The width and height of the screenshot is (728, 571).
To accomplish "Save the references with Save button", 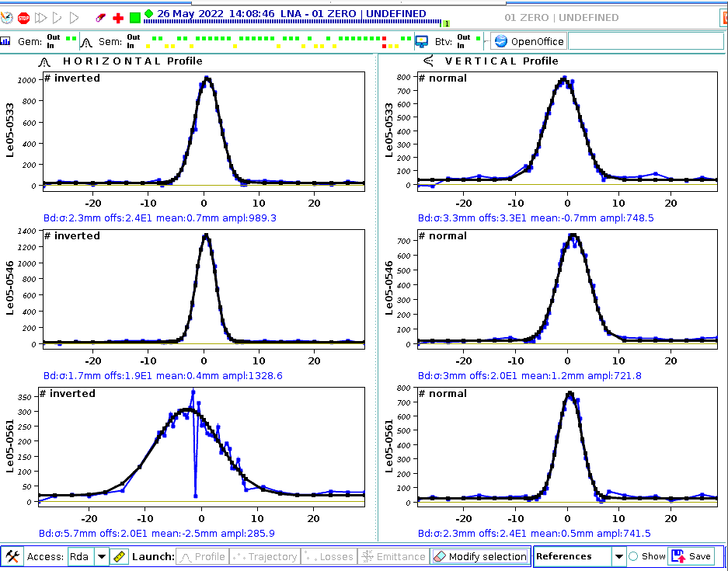I will click(x=691, y=556).
